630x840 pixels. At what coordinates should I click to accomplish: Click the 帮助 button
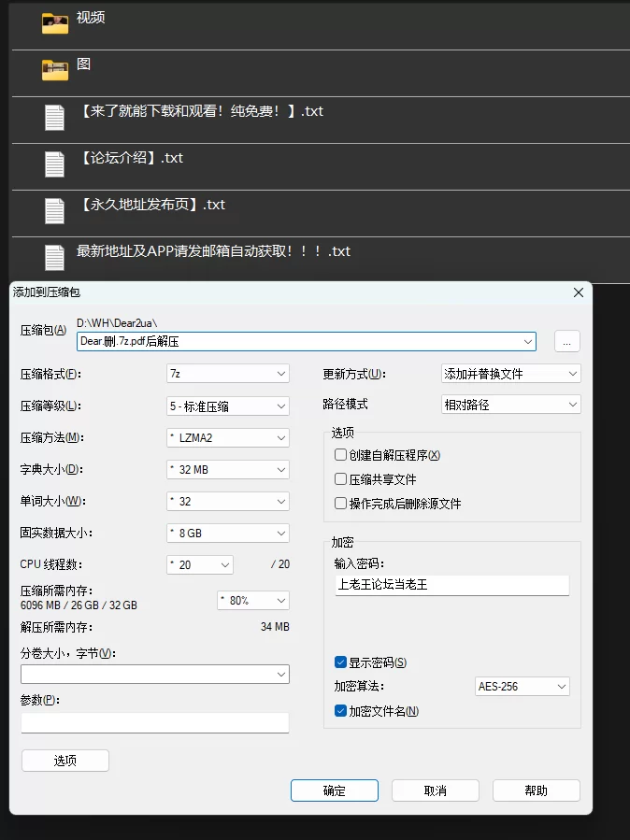[536, 790]
